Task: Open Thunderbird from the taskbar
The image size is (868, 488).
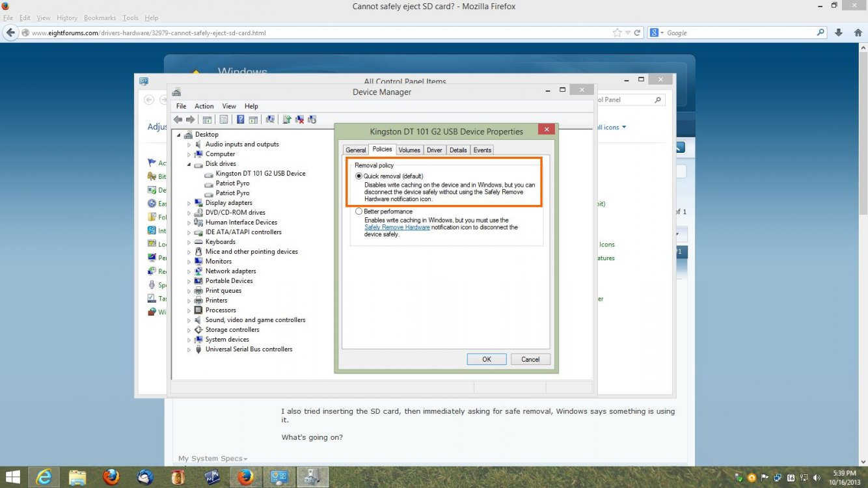Action: [x=145, y=477]
